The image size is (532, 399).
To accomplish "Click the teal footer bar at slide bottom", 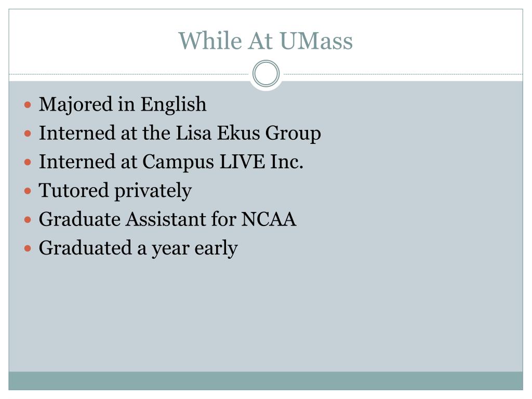I will (x=265, y=381).
